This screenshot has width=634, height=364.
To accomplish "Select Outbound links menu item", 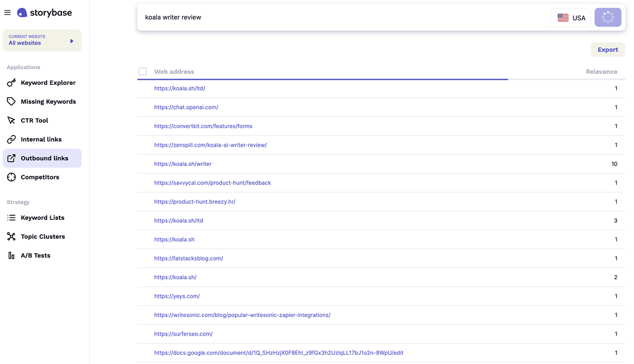I will (x=42, y=158).
